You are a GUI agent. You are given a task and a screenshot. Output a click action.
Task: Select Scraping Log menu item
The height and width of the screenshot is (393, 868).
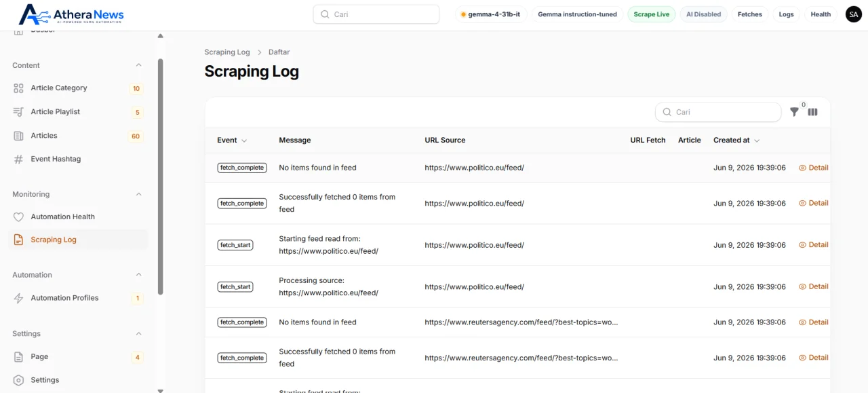click(77, 240)
